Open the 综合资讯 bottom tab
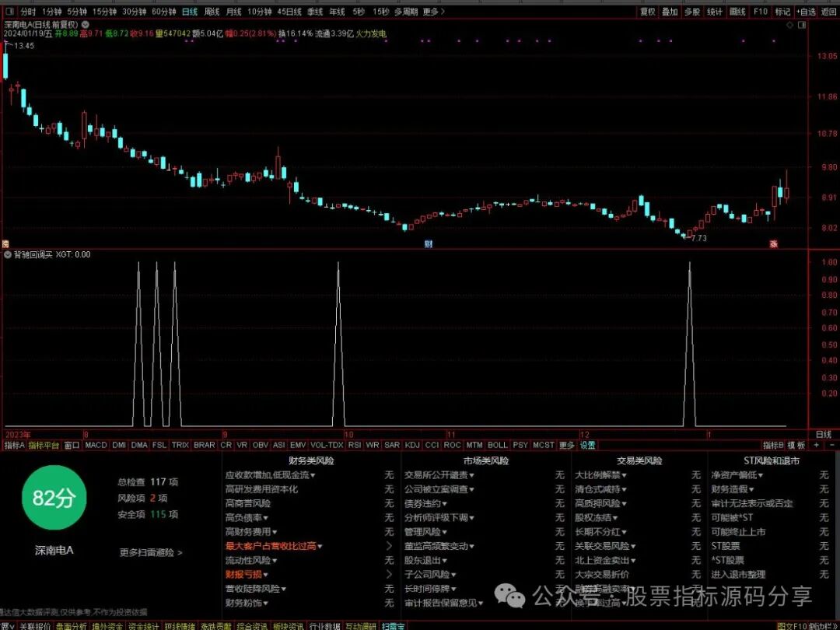This screenshot has height=630, width=840. click(x=251, y=625)
